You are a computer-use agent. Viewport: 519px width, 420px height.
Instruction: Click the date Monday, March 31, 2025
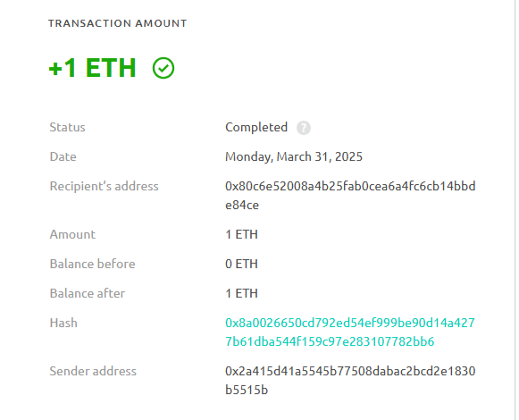(x=294, y=156)
